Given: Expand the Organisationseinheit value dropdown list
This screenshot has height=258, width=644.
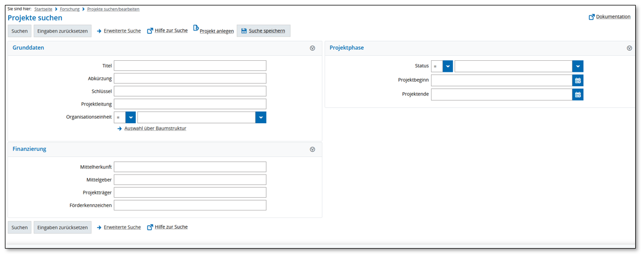Looking at the screenshot, I should point(260,118).
